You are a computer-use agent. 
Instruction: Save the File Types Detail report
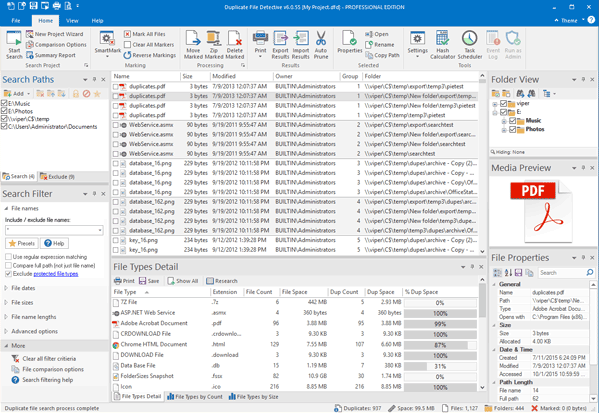(149, 281)
